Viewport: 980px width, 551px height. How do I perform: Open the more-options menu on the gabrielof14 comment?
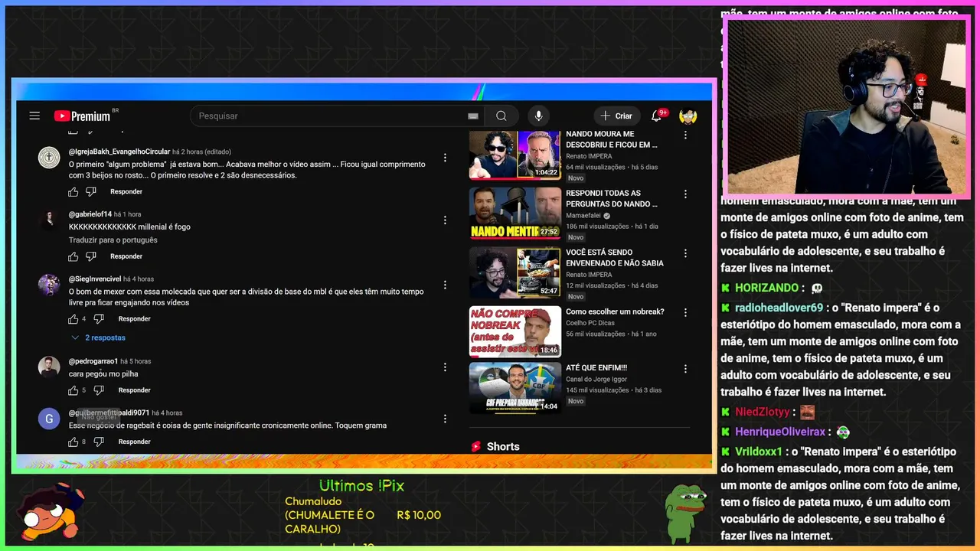pyautogui.click(x=445, y=220)
